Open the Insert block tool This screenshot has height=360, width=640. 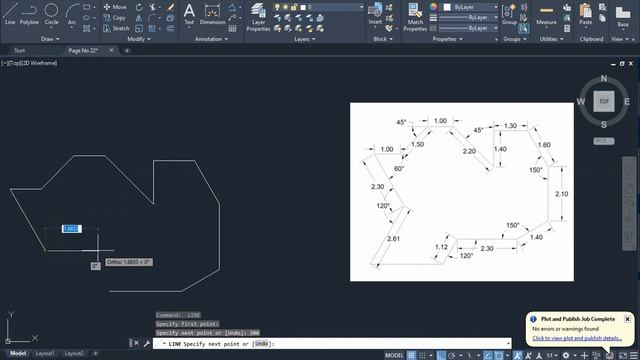375,13
